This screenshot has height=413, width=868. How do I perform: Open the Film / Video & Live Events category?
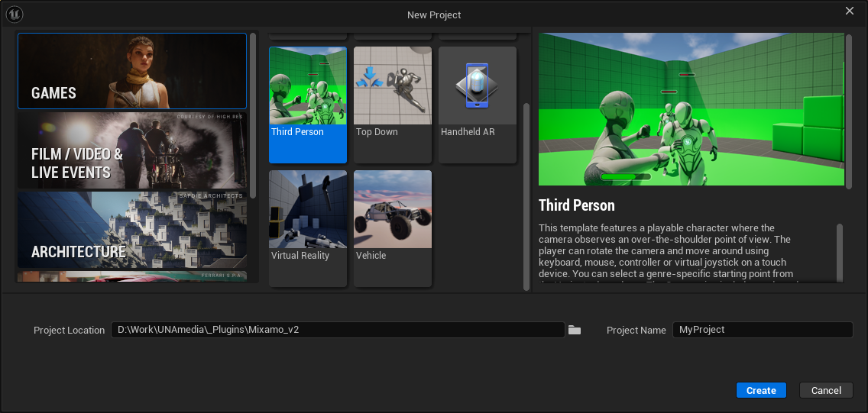[132, 150]
